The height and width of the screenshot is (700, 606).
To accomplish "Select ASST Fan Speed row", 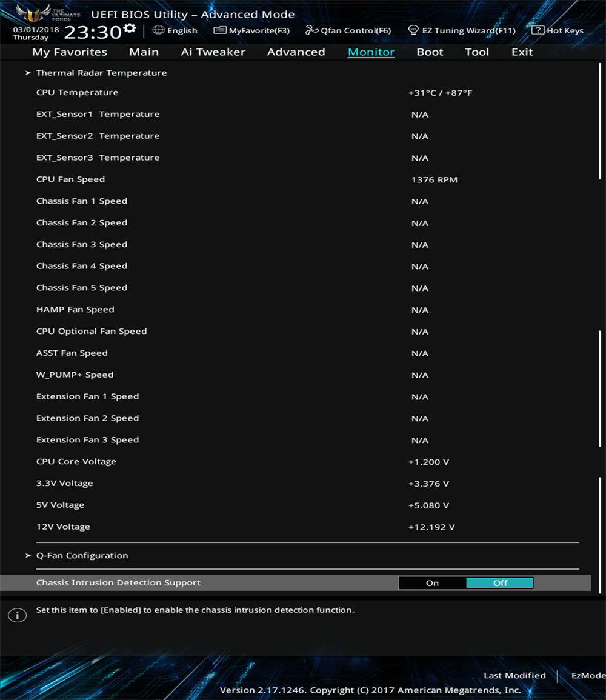I will click(x=72, y=353).
